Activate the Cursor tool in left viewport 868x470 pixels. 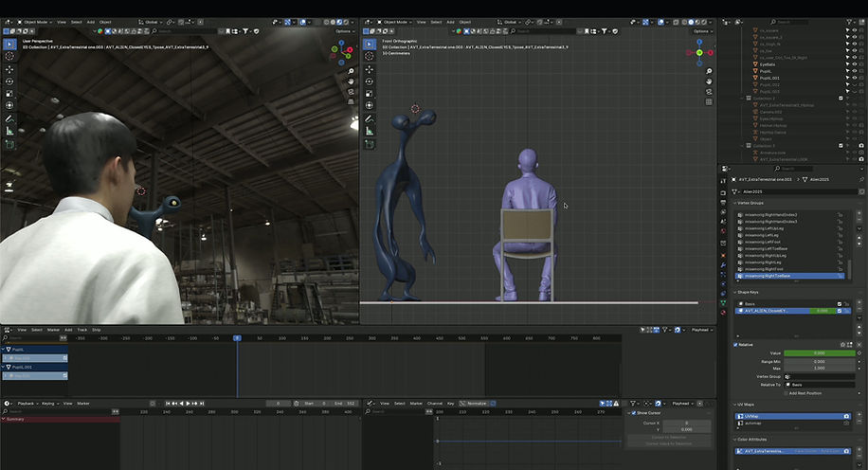click(9, 56)
